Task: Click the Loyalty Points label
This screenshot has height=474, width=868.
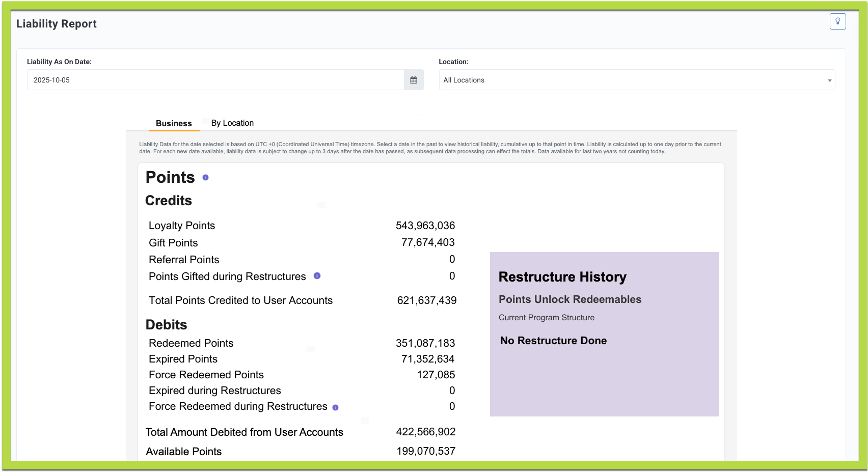Action: pos(182,226)
